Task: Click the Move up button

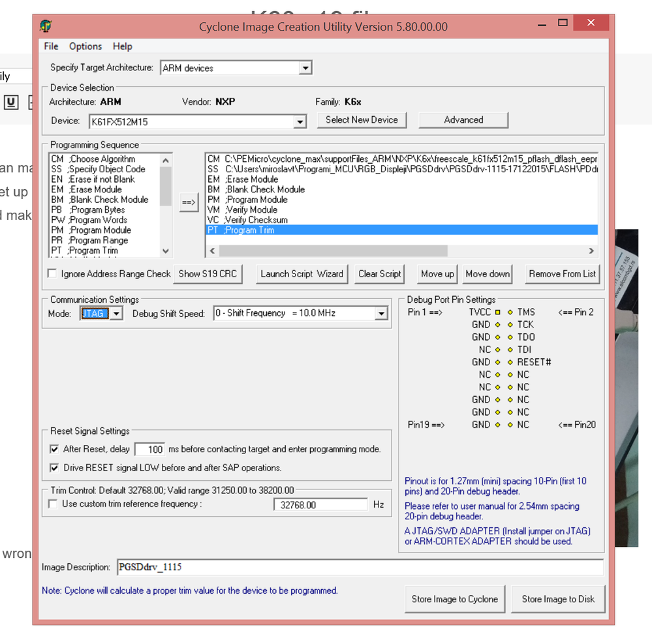Action: click(437, 274)
